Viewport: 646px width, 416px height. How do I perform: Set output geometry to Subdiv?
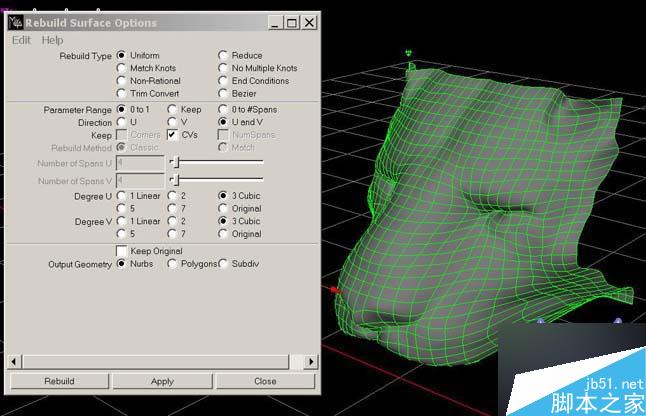(x=223, y=264)
